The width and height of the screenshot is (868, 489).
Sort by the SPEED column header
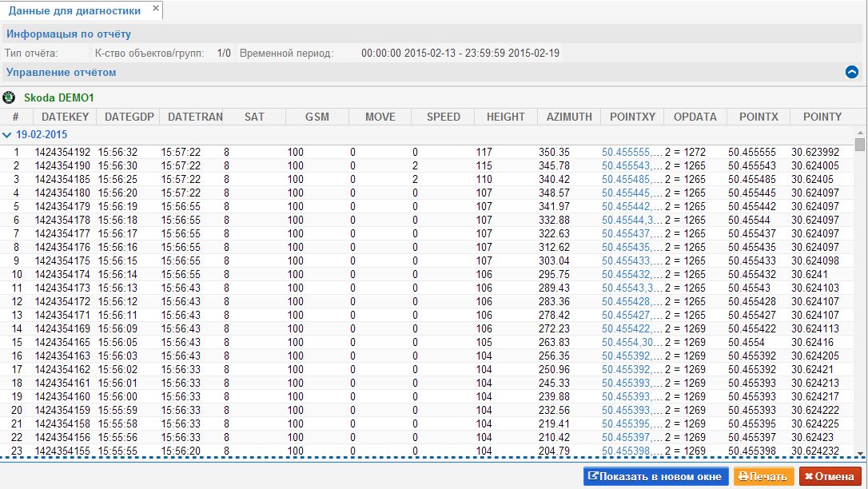tap(443, 117)
